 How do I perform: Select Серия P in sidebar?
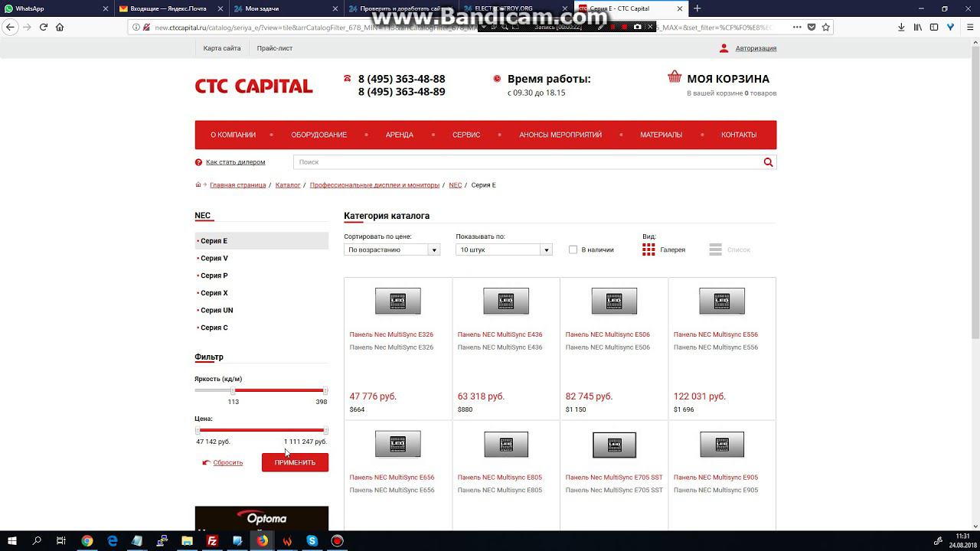[214, 275]
